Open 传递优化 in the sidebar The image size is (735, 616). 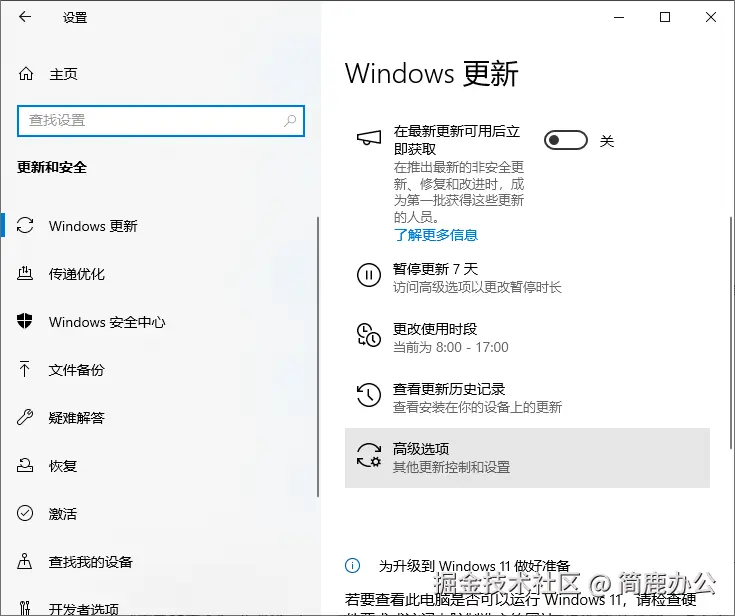[159, 274]
